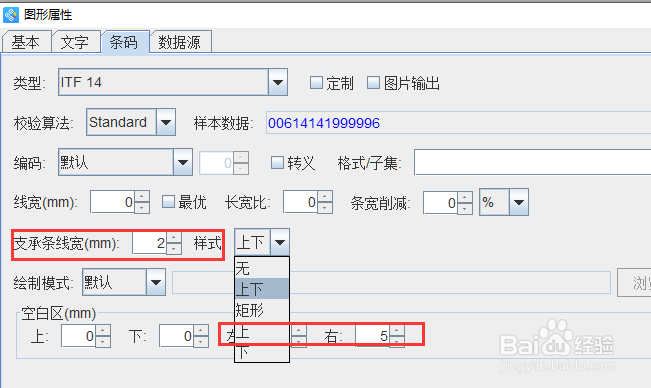Click the 格式/子集 text field
The image size is (651, 388).
pyautogui.click(x=533, y=162)
